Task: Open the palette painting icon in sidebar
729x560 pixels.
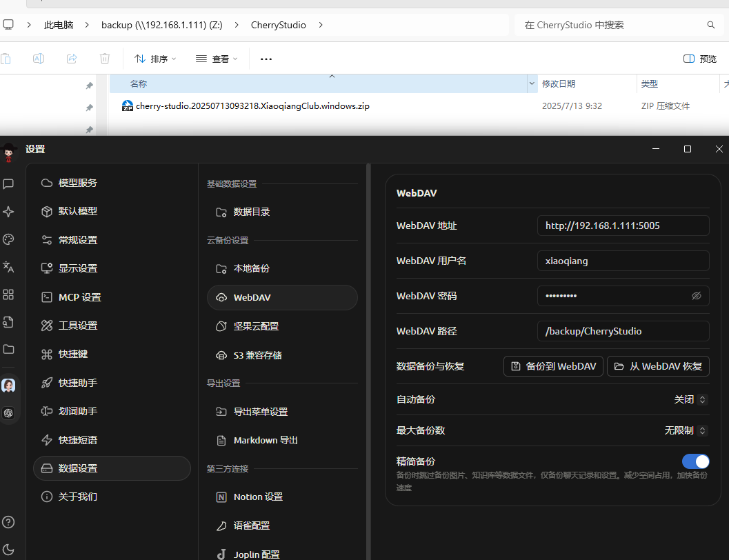Action: (8, 239)
